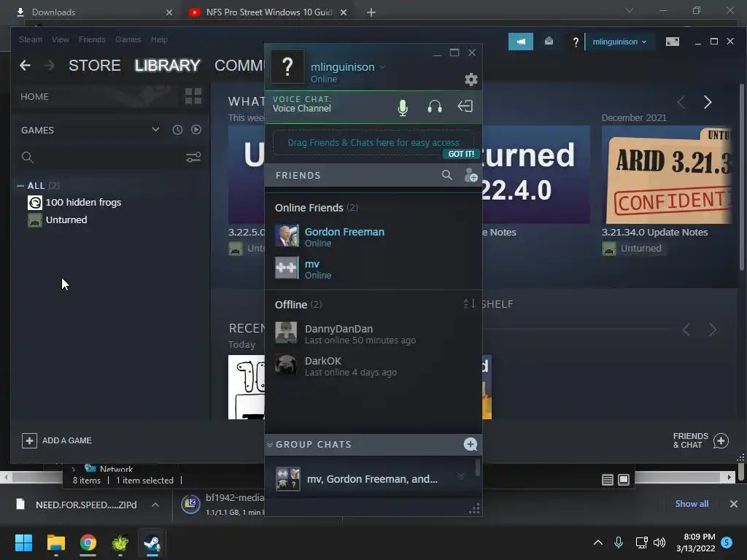Toggle ready-to-play filter icon

(196, 130)
